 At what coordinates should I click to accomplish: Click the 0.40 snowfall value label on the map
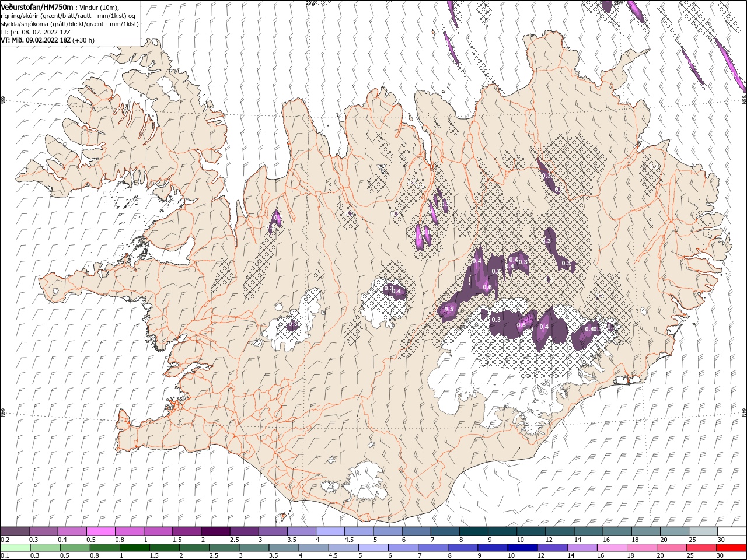(591, 329)
